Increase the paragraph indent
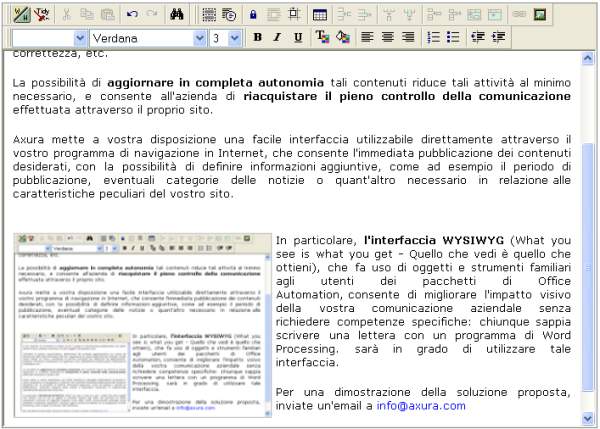600x429 pixels. [x=500, y=38]
